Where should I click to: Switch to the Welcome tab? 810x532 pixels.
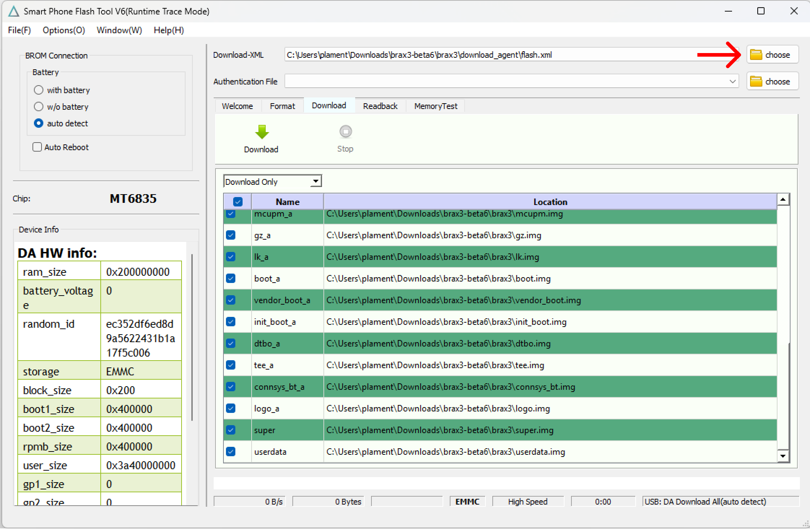(x=238, y=106)
